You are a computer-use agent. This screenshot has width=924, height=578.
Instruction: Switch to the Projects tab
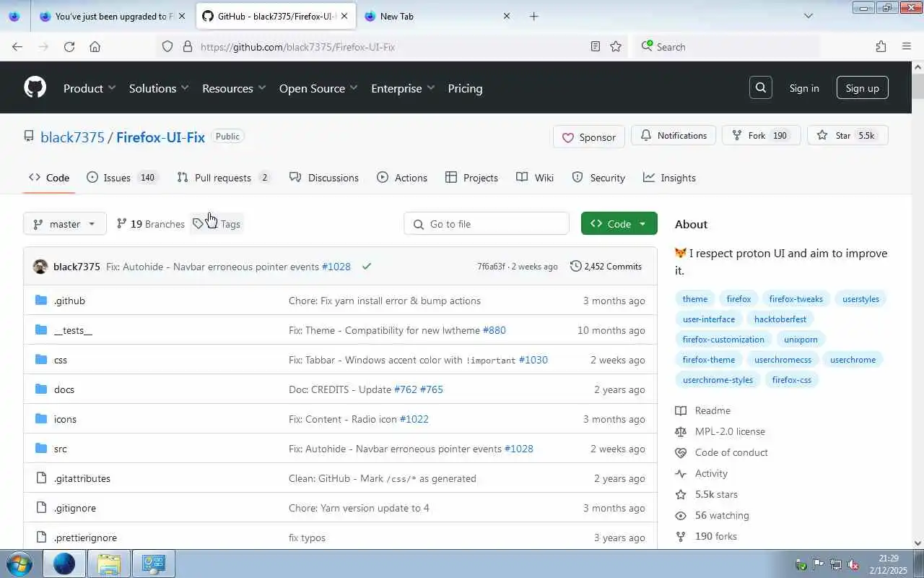pos(472,178)
